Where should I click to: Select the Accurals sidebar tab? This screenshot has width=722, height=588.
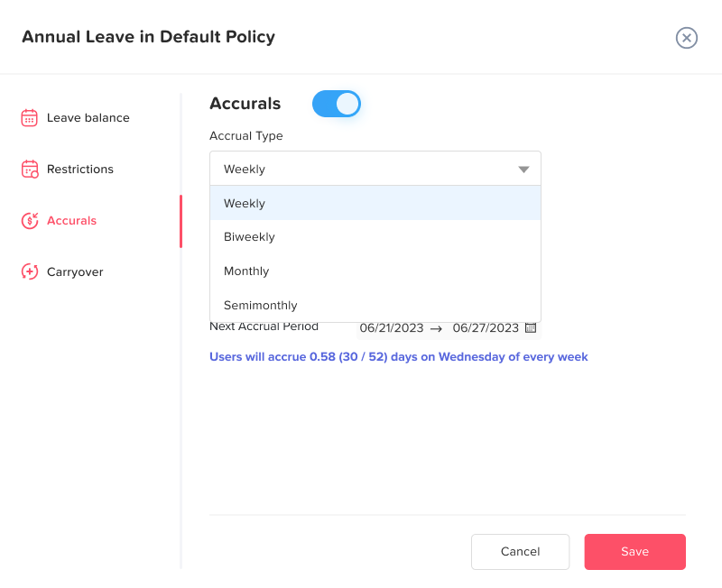click(x=71, y=221)
